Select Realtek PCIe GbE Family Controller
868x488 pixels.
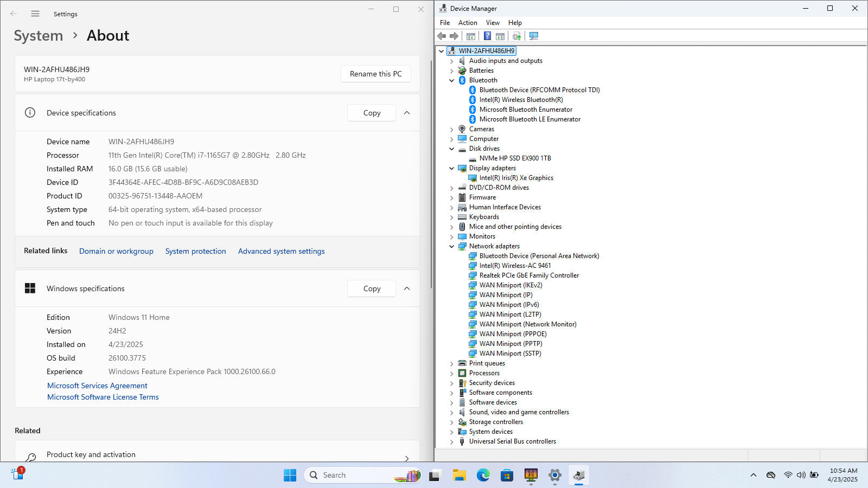529,275
